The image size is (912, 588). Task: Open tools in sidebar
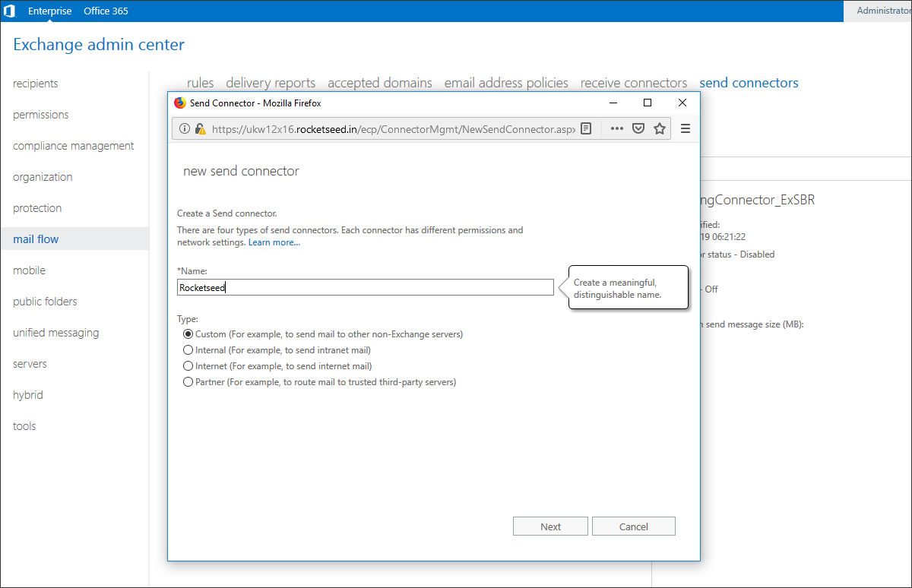[24, 426]
